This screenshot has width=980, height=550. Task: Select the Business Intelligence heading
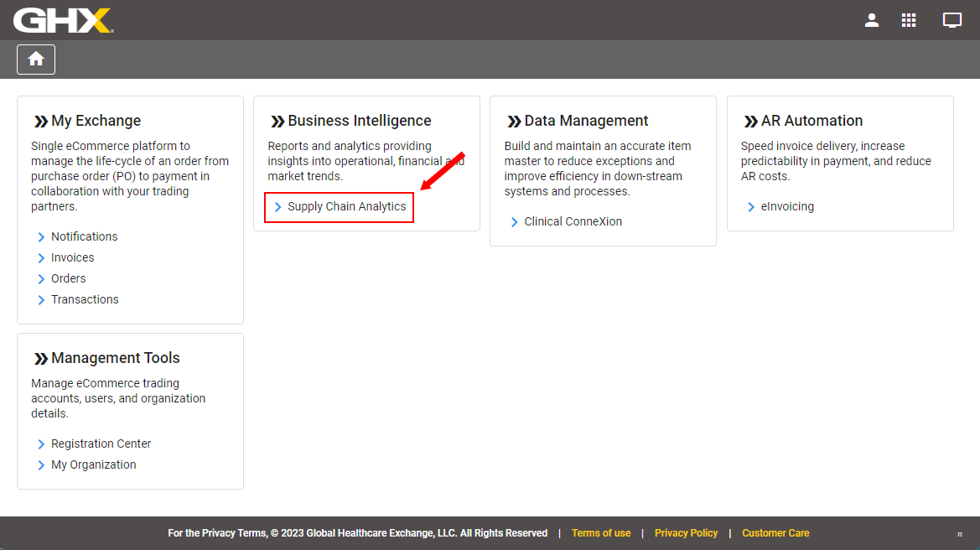[x=360, y=121]
